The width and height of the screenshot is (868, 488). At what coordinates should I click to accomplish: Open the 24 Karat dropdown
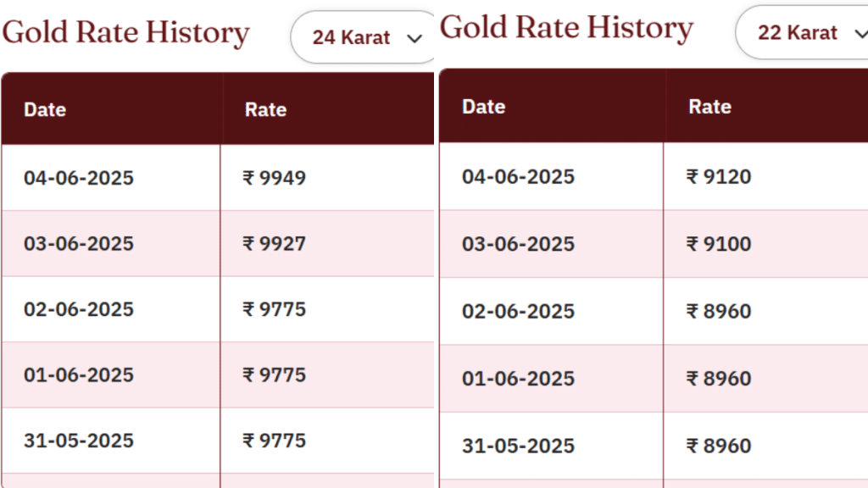(x=363, y=37)
